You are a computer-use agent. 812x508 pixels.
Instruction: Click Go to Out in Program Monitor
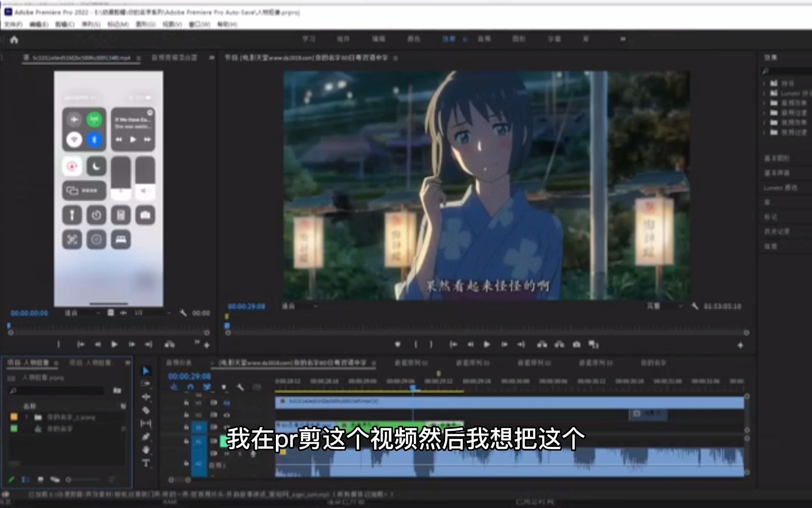(x=521, y=345)
